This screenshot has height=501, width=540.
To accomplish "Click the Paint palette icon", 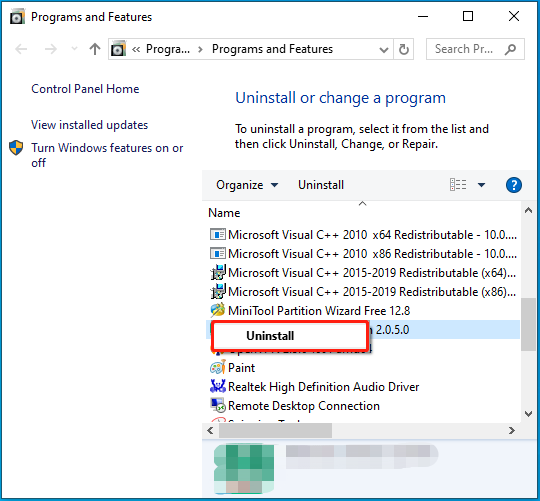I will pos(218,367).
